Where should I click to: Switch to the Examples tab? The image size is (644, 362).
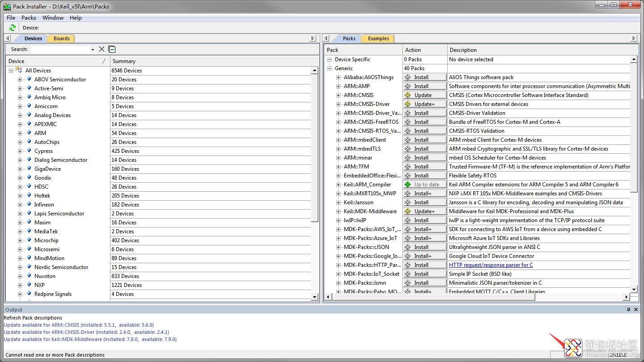(378, 38)
